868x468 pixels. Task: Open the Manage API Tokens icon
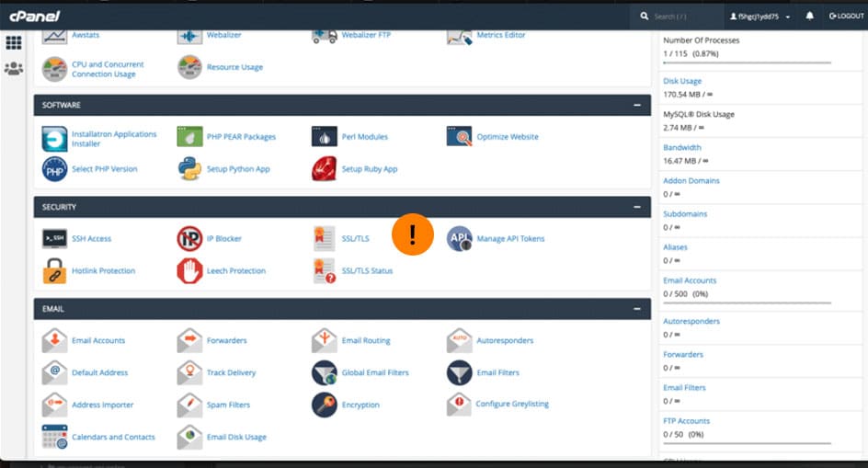pos(460,239)
